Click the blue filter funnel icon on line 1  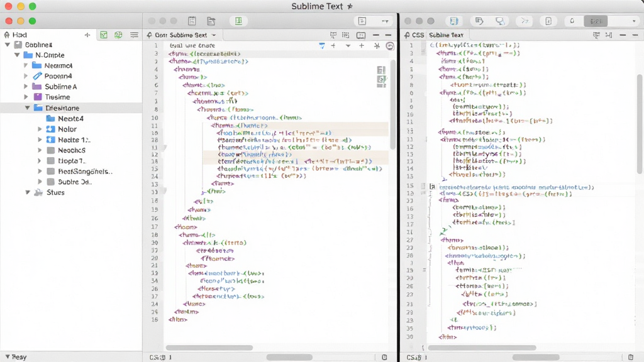322,45
